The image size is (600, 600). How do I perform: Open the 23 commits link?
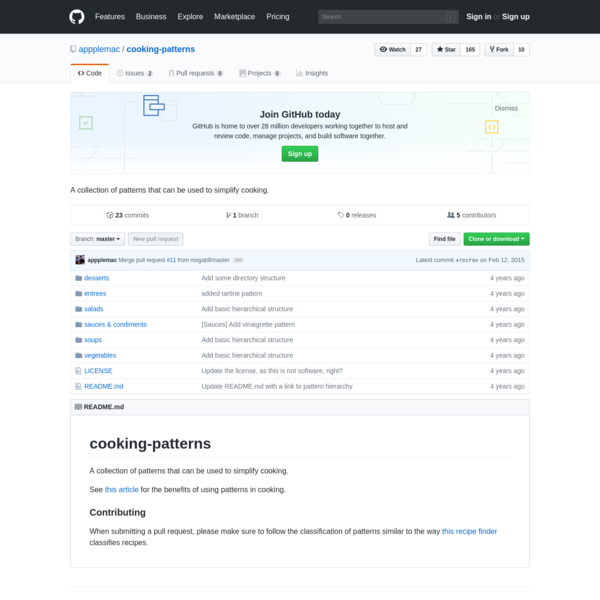(x=128, y=215)
